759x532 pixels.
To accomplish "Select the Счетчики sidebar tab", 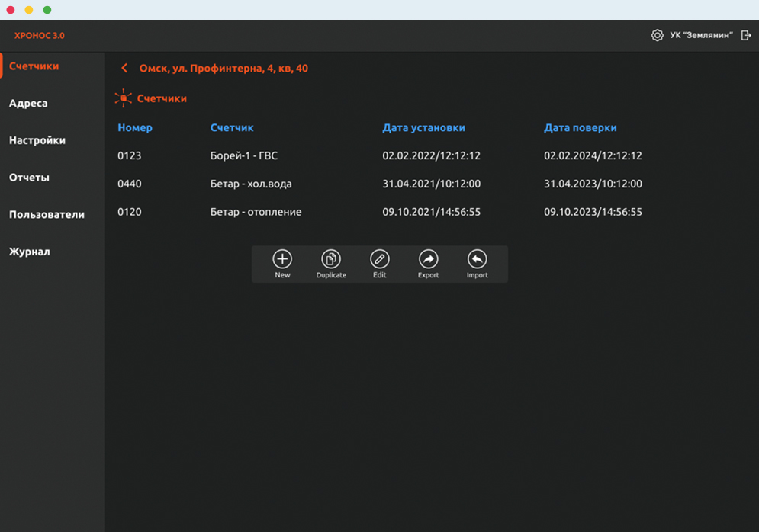I will click(34, 66).
